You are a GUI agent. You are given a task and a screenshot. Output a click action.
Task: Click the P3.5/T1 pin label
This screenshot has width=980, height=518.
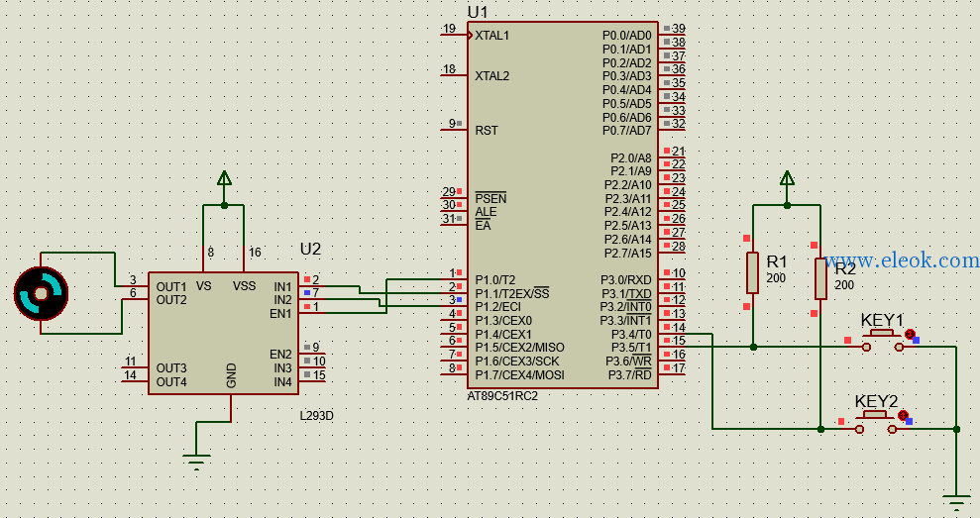(x=631, y=348)
